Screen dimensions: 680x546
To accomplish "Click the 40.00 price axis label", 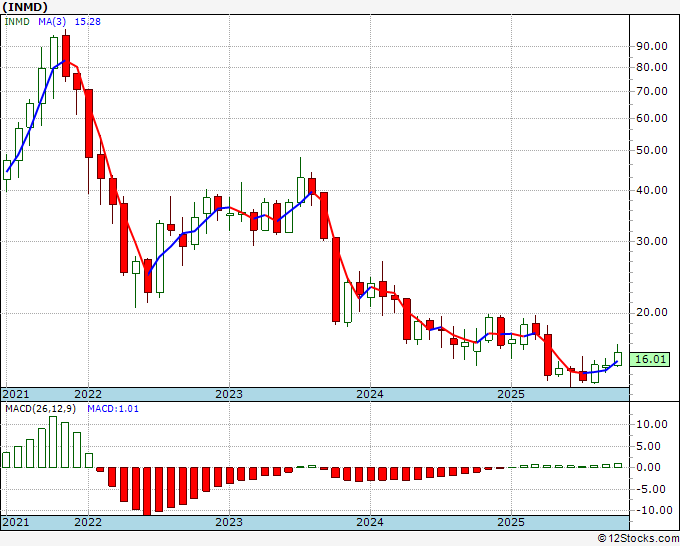I will pyautogui.click(x=651, y=190).
